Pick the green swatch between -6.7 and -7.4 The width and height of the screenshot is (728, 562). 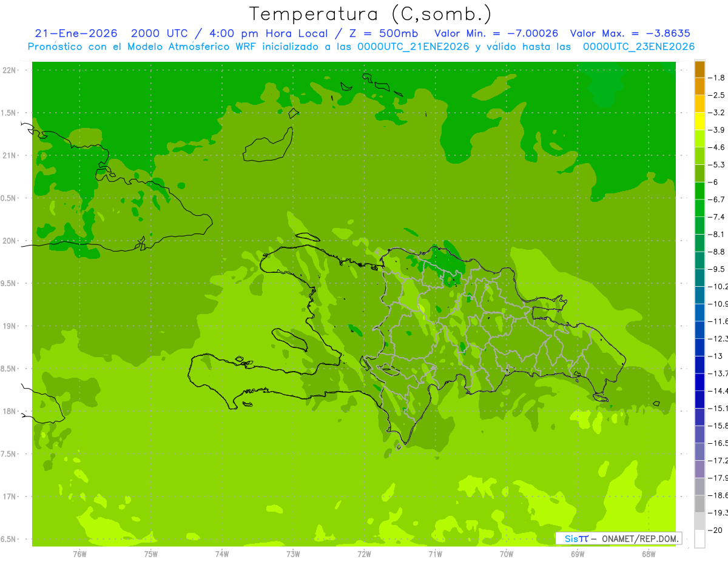pyautogui.click(x=699, y=208)
